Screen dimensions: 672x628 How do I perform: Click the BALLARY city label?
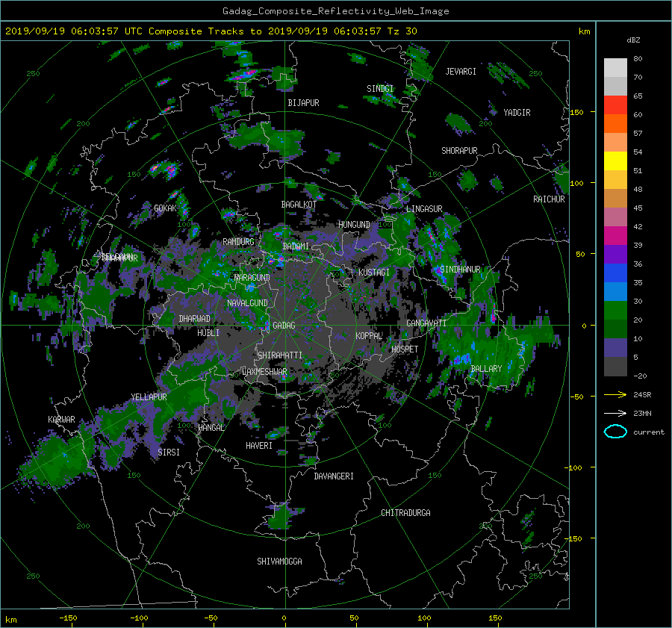(x=486, y=369)
